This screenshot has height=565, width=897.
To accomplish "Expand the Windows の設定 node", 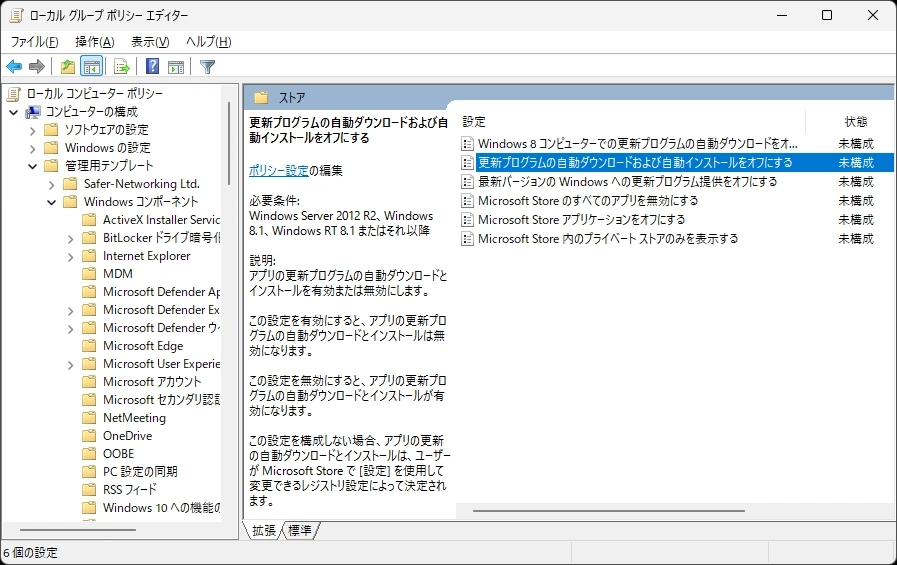I will (33, 149).
